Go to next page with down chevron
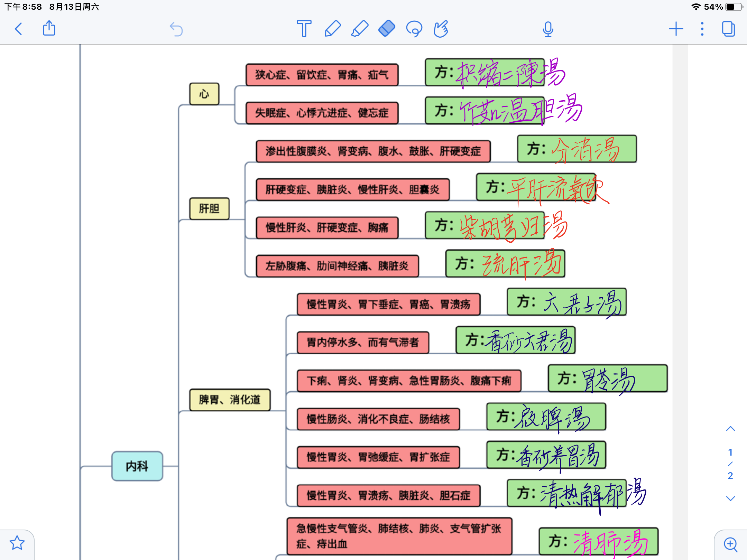 point(730,498)
